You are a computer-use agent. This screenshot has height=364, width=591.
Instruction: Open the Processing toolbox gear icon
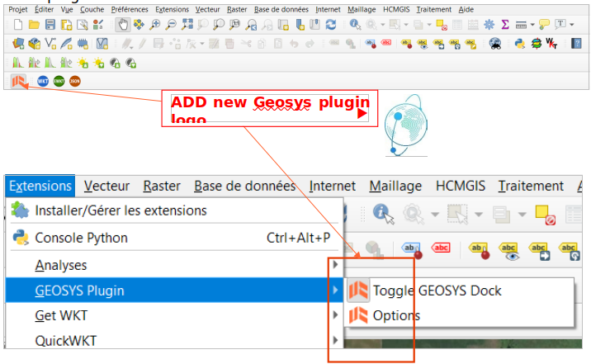coord(489,25)
